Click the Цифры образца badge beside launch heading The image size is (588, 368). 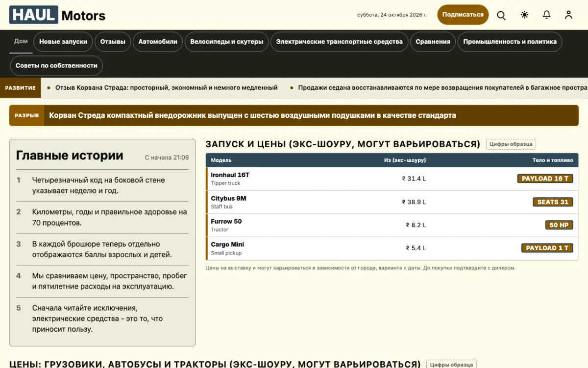[511, 144]
